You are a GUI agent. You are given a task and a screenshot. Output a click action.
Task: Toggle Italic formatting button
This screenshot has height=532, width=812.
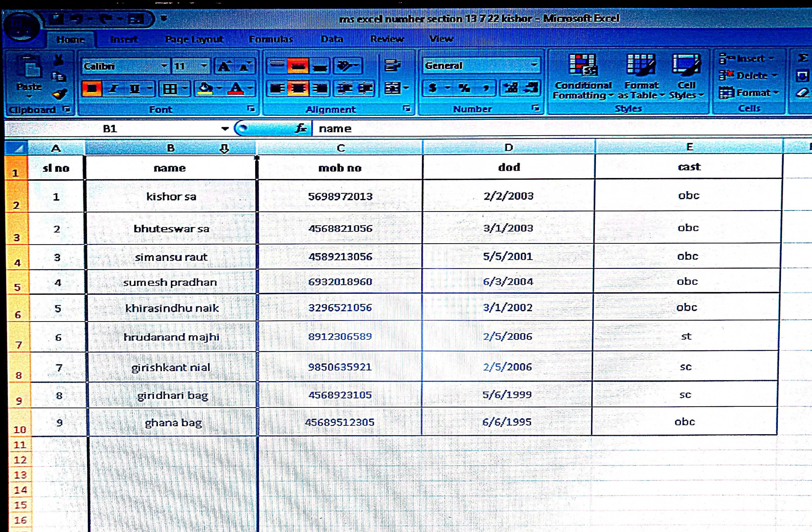point(113,89)
